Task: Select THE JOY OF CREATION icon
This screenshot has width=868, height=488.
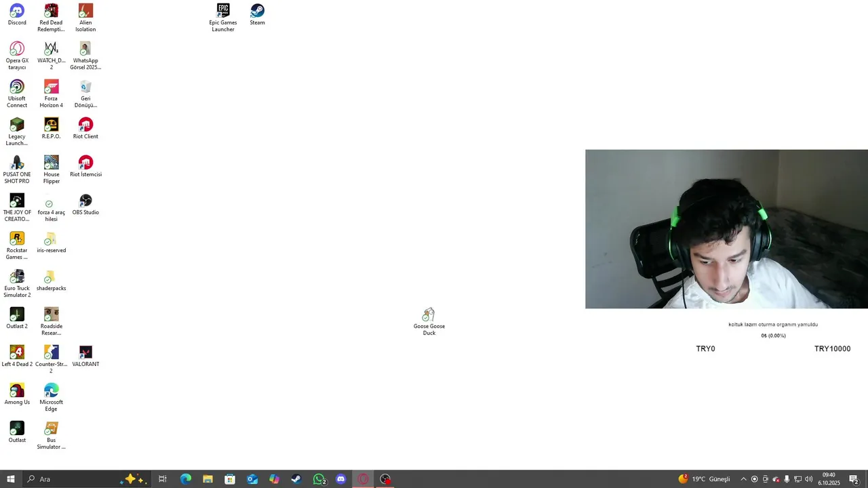Action: point(17,207)
